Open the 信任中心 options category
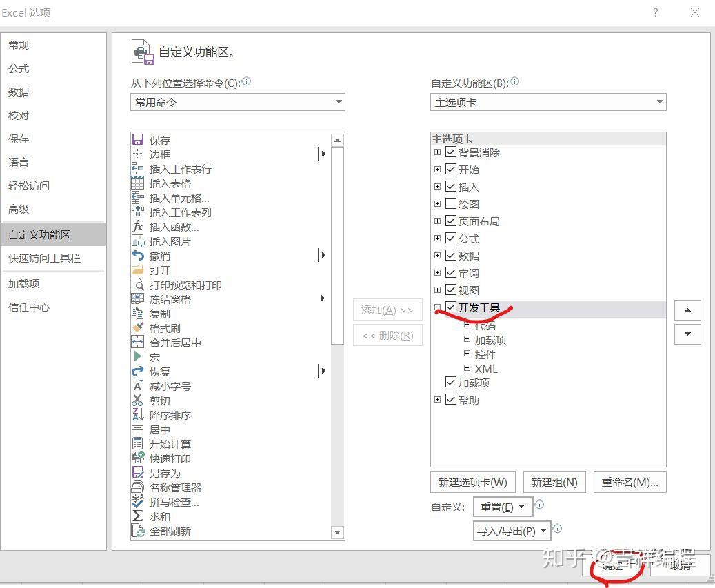This screenshot has height=588, width=715. click(x=32, y=307)
